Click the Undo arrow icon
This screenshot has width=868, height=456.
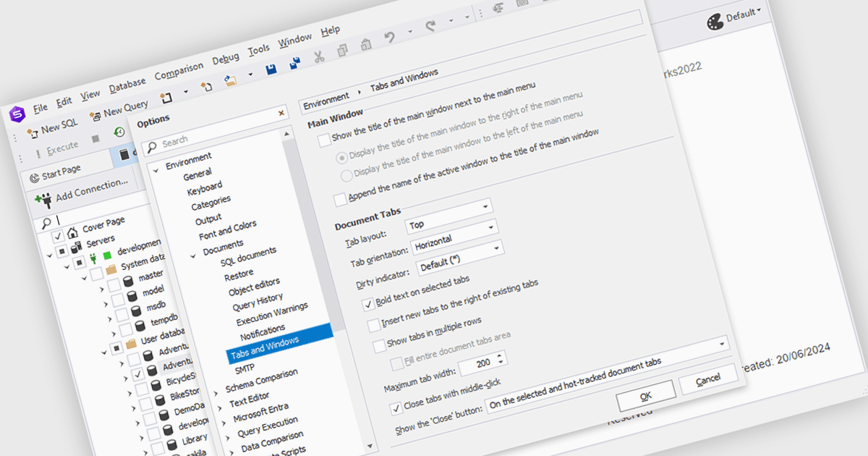390,38
